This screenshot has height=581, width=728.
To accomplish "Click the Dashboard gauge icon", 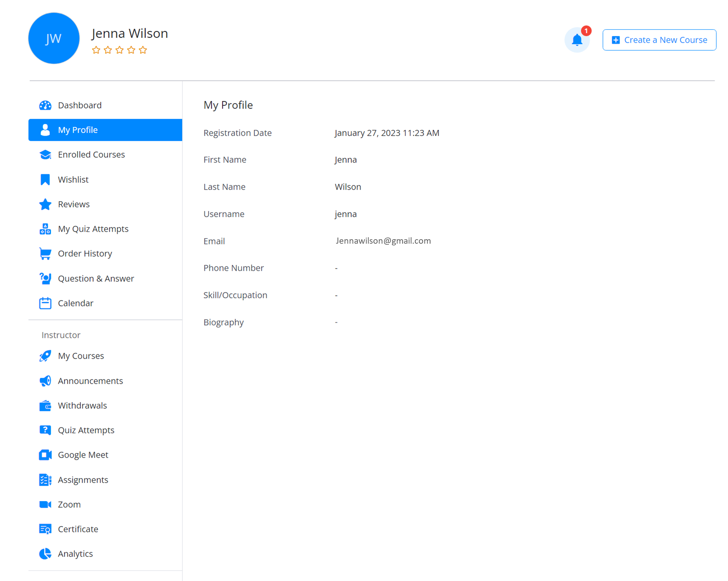I will click(x=45, y=105).
